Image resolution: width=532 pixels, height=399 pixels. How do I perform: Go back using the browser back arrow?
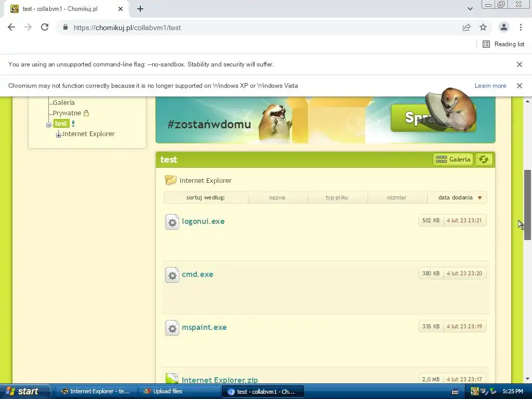[11, 28]
